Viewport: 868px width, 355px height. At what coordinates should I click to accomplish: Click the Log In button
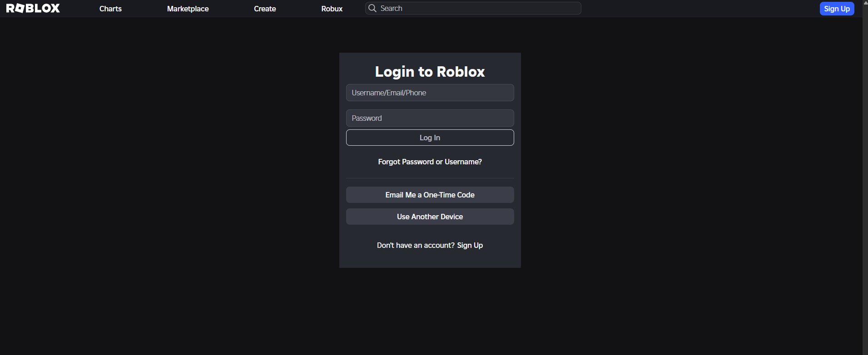coord(430,138)
